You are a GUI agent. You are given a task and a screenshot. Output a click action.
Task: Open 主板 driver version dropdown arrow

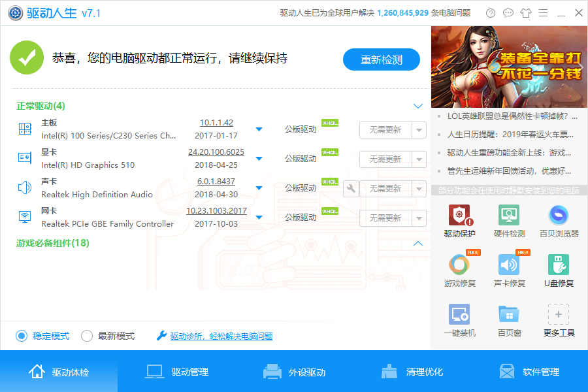259,129
